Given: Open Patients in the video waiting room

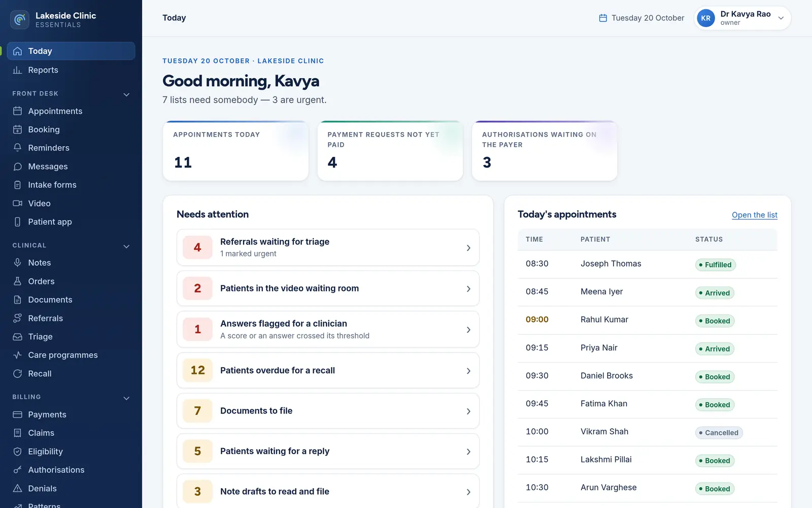Looking at the screenshot, I should pos(328,288).
